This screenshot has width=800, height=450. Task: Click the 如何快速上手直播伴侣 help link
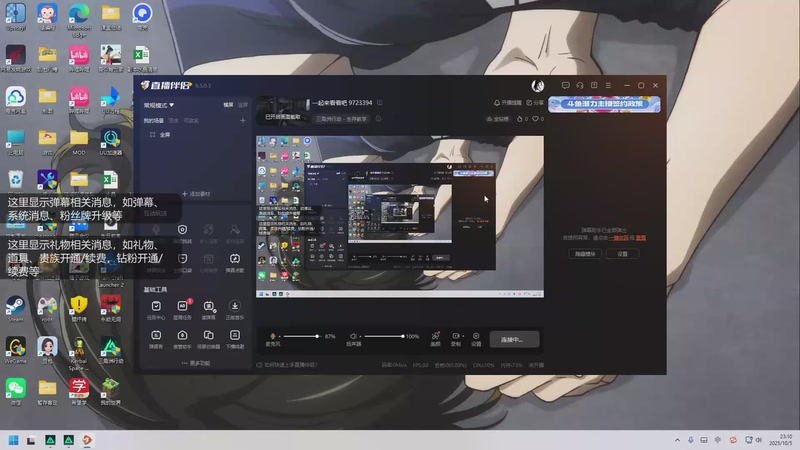click(x=287, y=365)
